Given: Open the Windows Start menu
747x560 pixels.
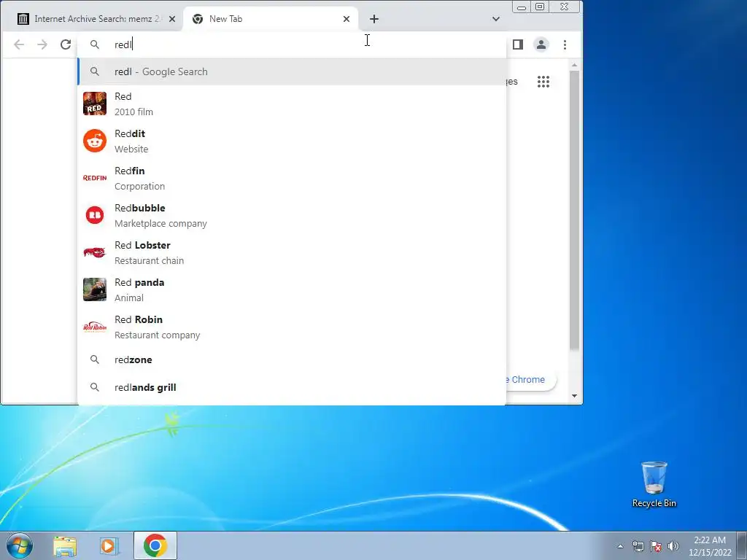Looking at the screenshot, I should coord(20,545).
